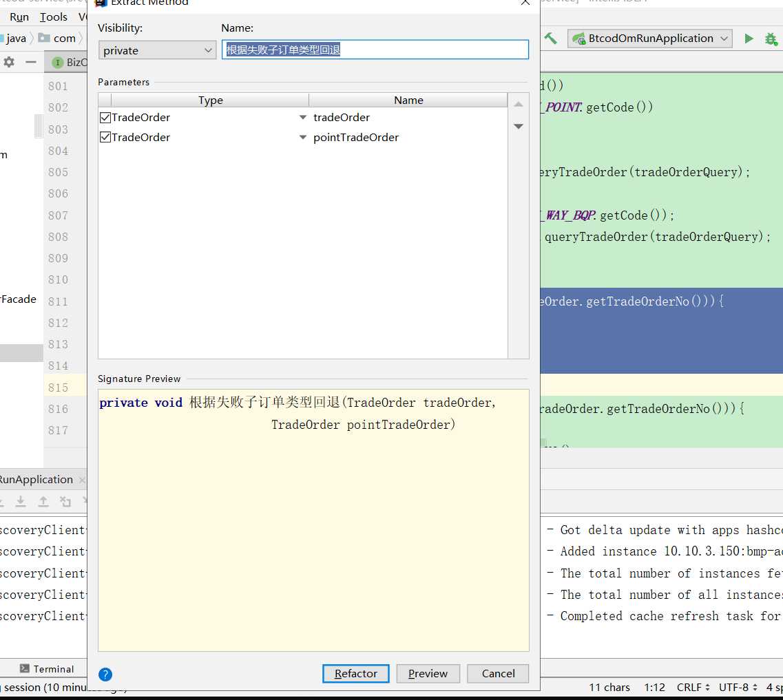The height and width of the screenshot is (700, 783).
Task: Click the Signature Preview text area
Action: (x=313, y=520)
